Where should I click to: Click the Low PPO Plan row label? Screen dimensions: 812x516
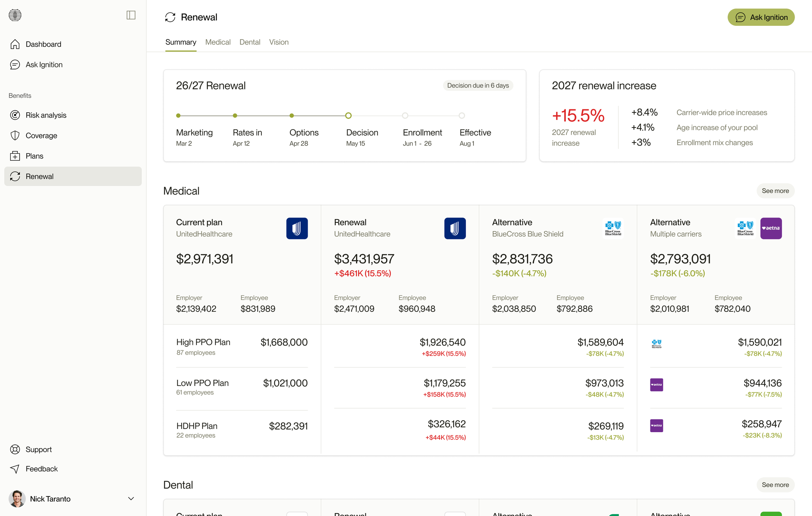click(203, 383)
